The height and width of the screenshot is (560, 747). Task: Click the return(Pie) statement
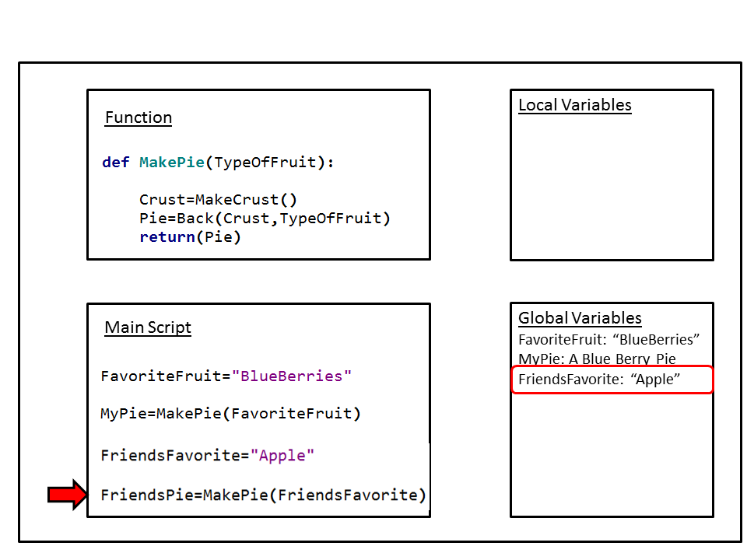pyautogui.click(x=191, y=236)
